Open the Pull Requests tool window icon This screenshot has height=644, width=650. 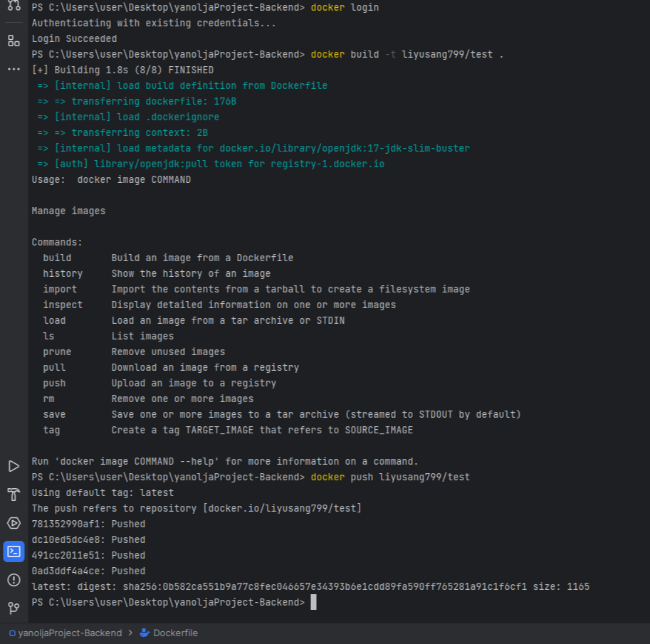[14, 6]
